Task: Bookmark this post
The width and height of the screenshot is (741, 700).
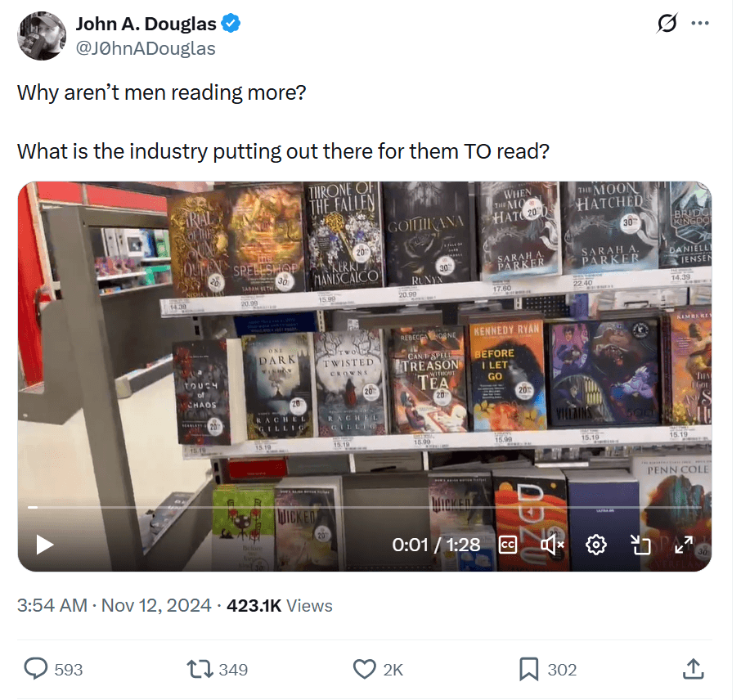Action: click(x=529, y=669)
